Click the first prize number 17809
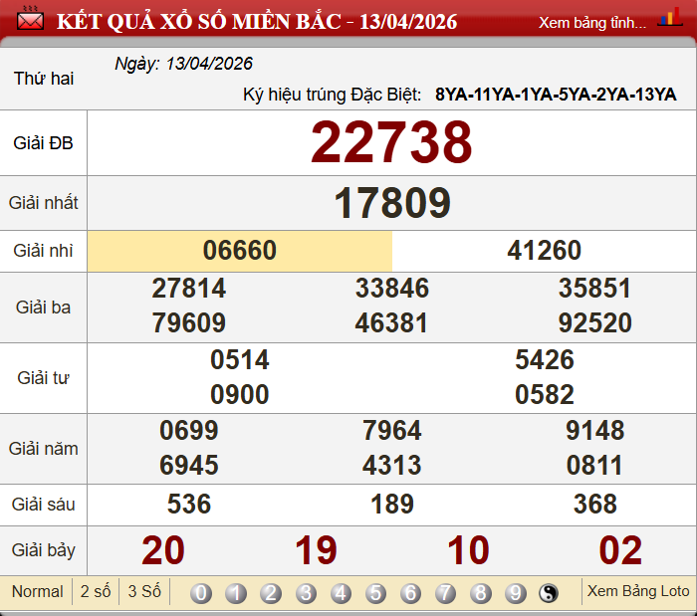Screen dimensions: 697x616 coord(391,203)
